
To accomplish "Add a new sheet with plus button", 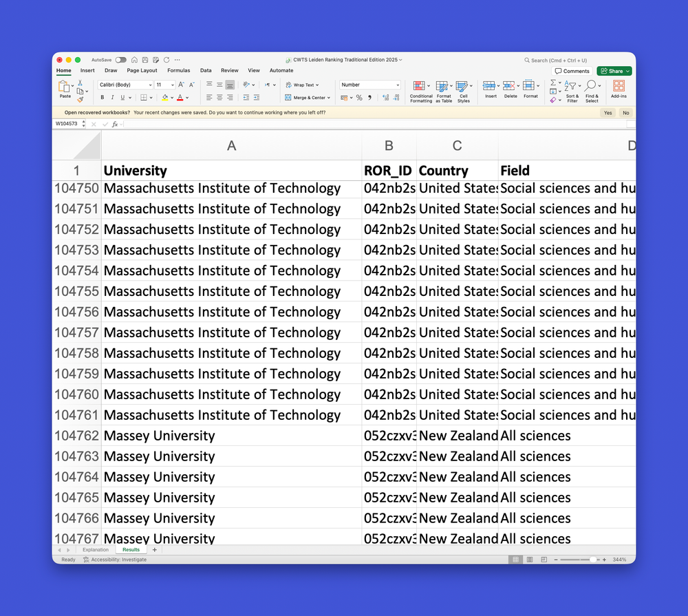I will click(x=154, y=550).
